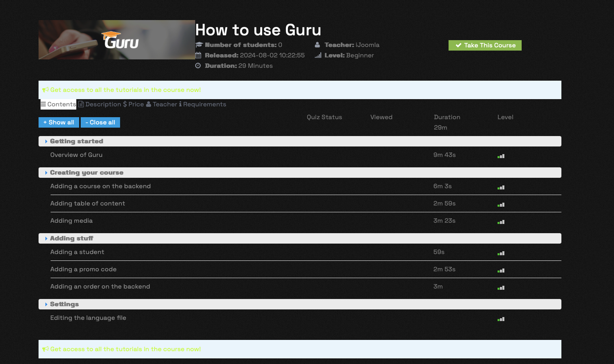This screenshot has width=614, height=364.
Task: Click the + Show all button
Action: click(x=59, y=122)
